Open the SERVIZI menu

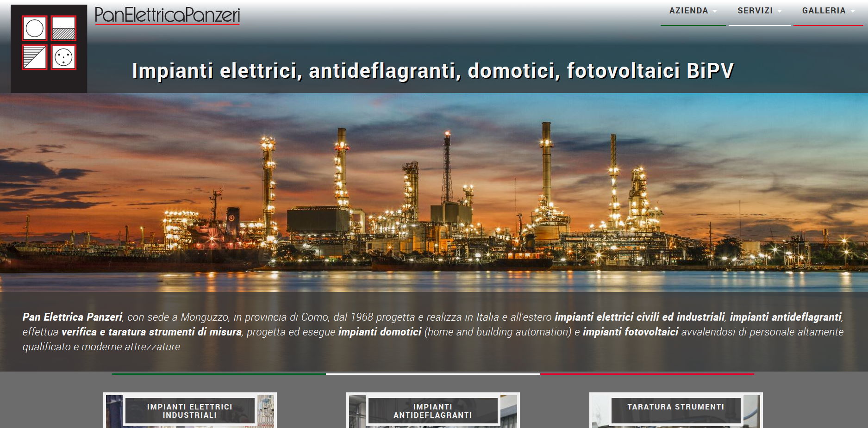click(755, 11)
